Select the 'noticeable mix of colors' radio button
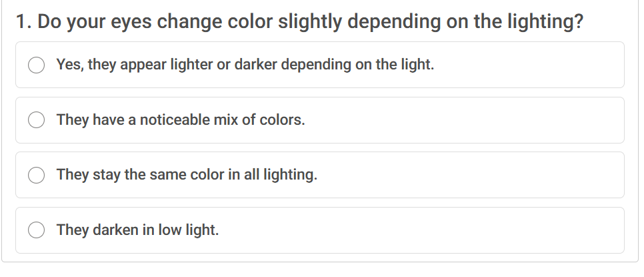Viewport: 644px width, 277px height. click(37, 121)
